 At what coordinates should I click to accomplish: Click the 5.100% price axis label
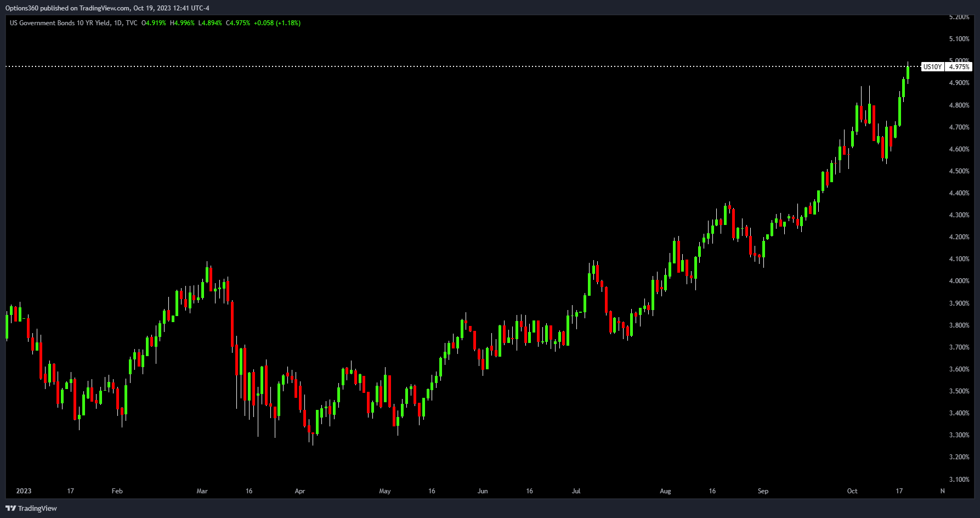pyautogui.click(x=959, y=39)
